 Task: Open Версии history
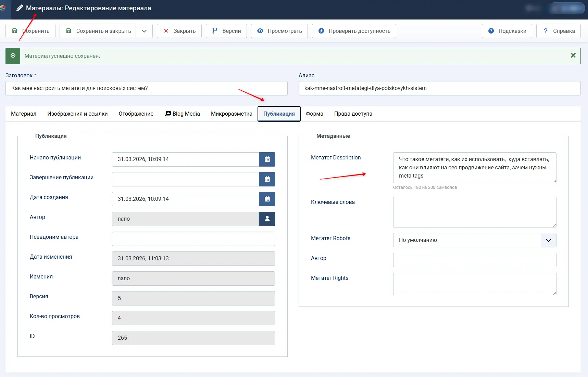click(x=226, y=31)
